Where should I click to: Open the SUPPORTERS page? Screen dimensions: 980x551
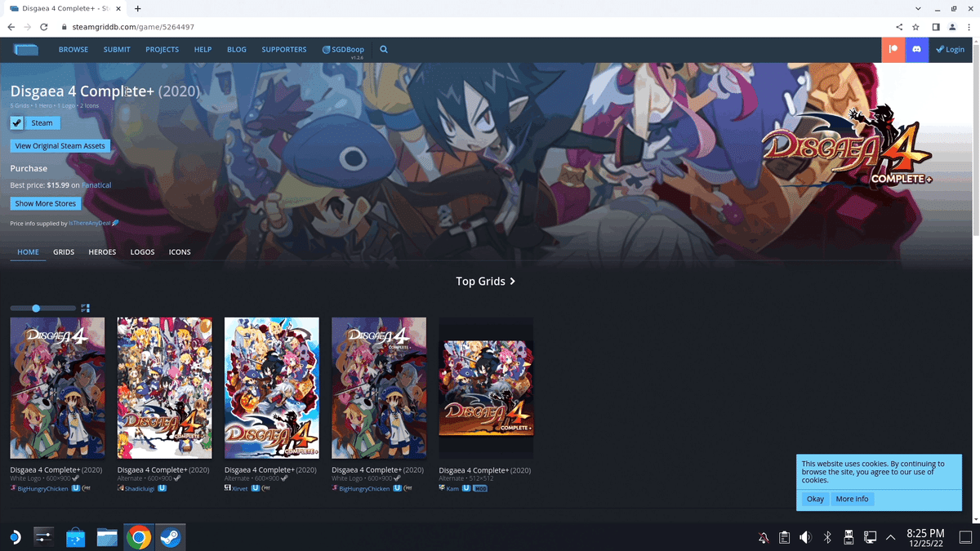(x=284, y=50)
